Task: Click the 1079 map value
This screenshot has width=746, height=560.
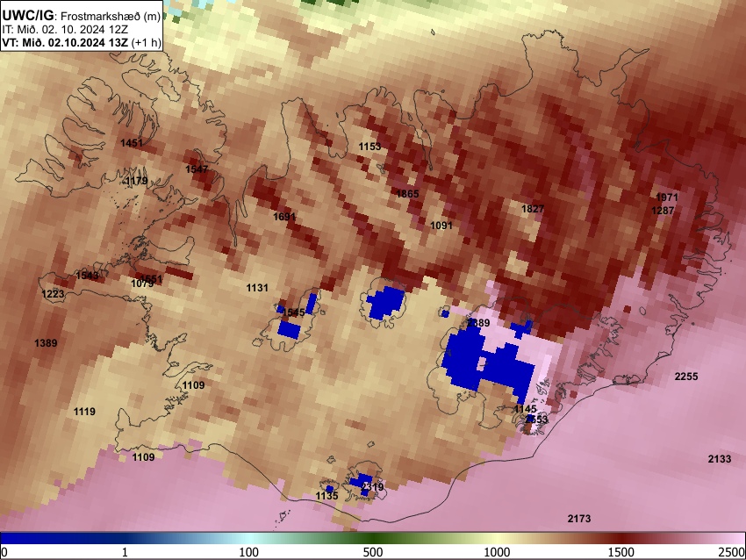Action: [142, 284]
